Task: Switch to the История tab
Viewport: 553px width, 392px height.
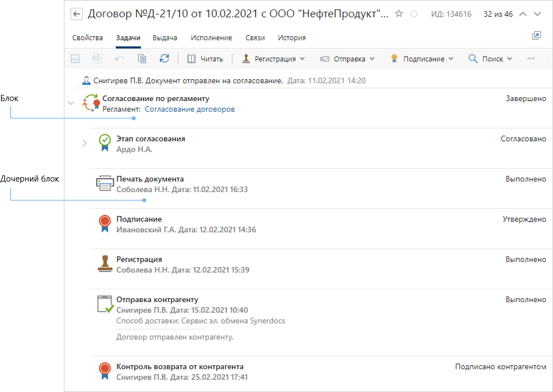Action: pos(292,38)
